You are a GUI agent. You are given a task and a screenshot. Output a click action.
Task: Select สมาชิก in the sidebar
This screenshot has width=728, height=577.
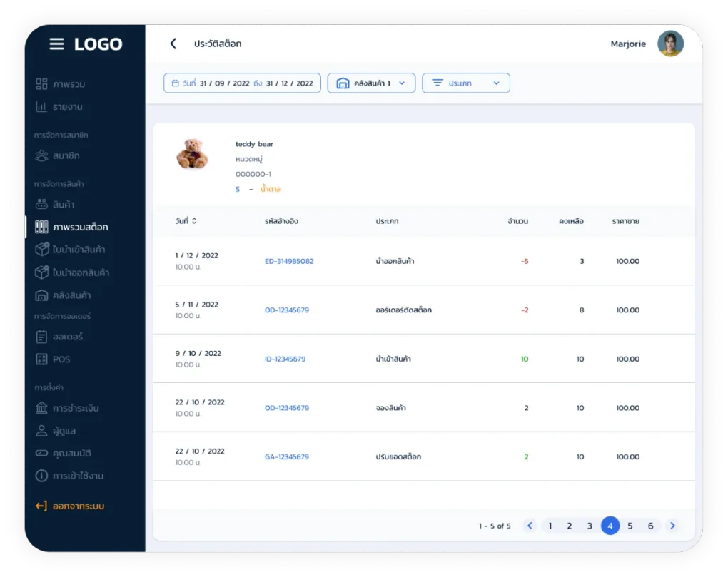[x=58, y=155]
